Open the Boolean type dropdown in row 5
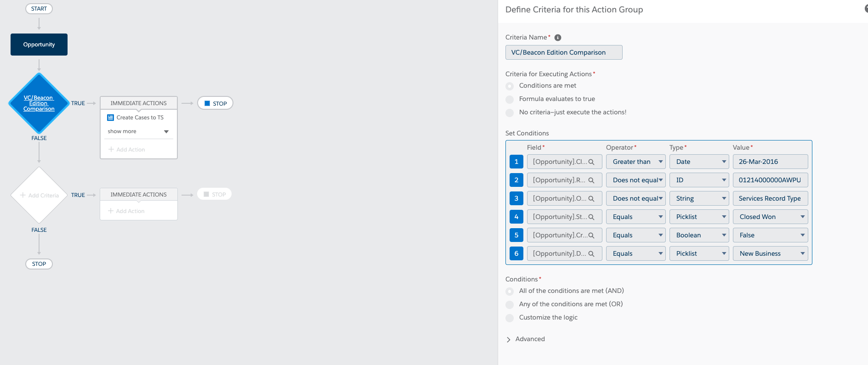 coord(699,235)
